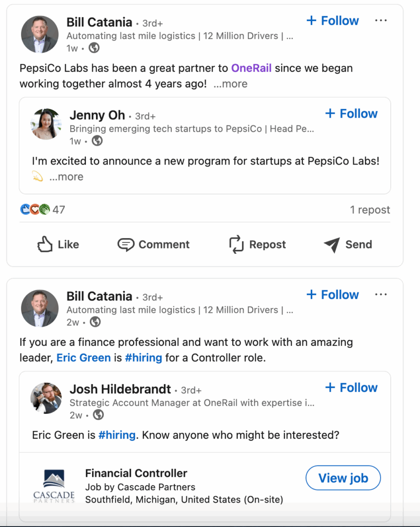This screenshot has height=527, width=420.
Task: Open the OneRail company link
Action: tap(251, 68)
